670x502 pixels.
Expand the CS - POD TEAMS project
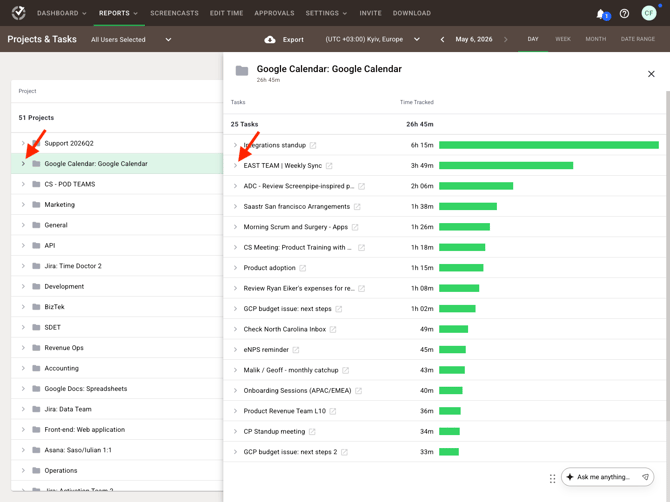[x=23, y=184]
